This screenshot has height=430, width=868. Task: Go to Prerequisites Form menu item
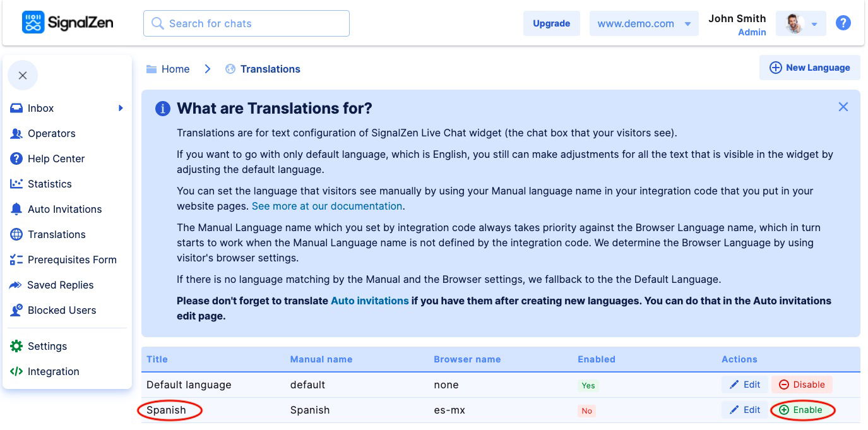71,260
